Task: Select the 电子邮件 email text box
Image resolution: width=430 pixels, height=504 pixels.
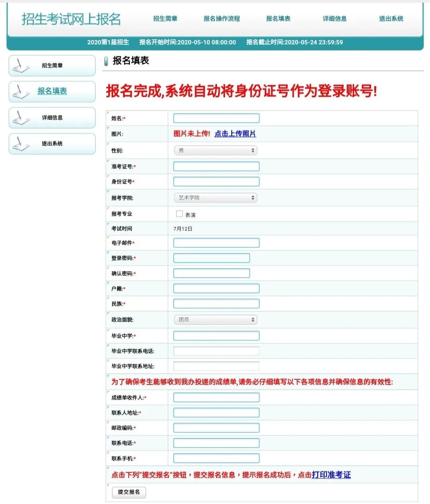Action: pyautogui.click(x=216, y=243)
